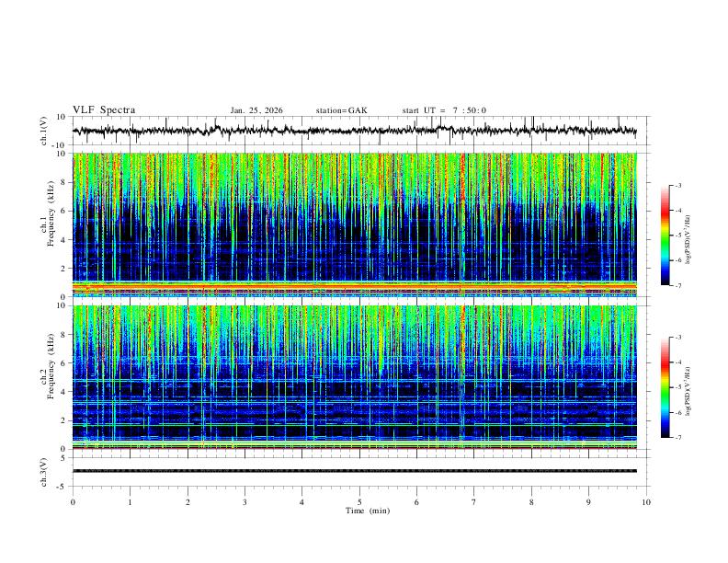This screenshot has height=563, width=728.
Task: Click the 'station=GAK' label
Action: pos(341,110)
